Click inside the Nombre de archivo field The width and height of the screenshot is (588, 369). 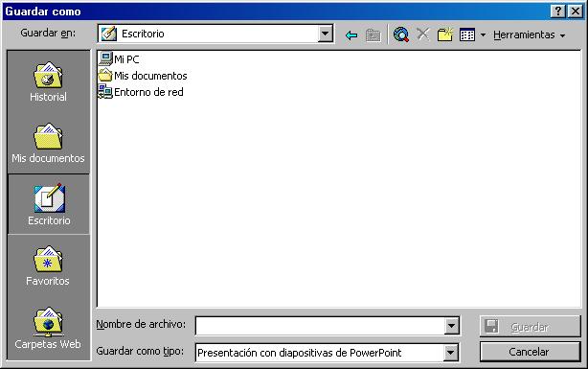tap(321, 326)
